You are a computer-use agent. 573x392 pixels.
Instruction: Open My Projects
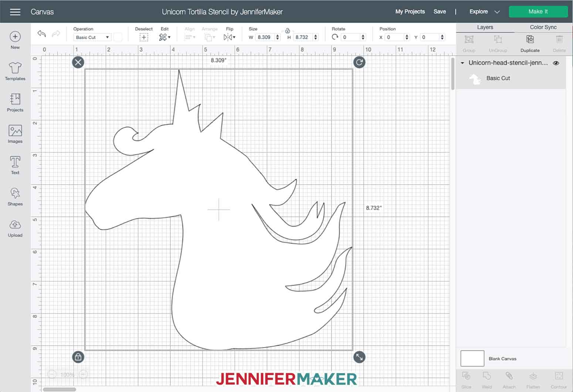[410, 11]
